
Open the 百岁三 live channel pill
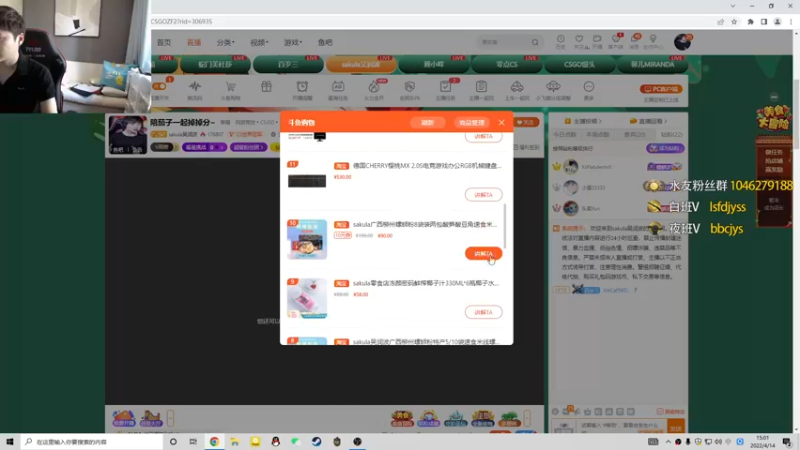[x=288, y=64]
